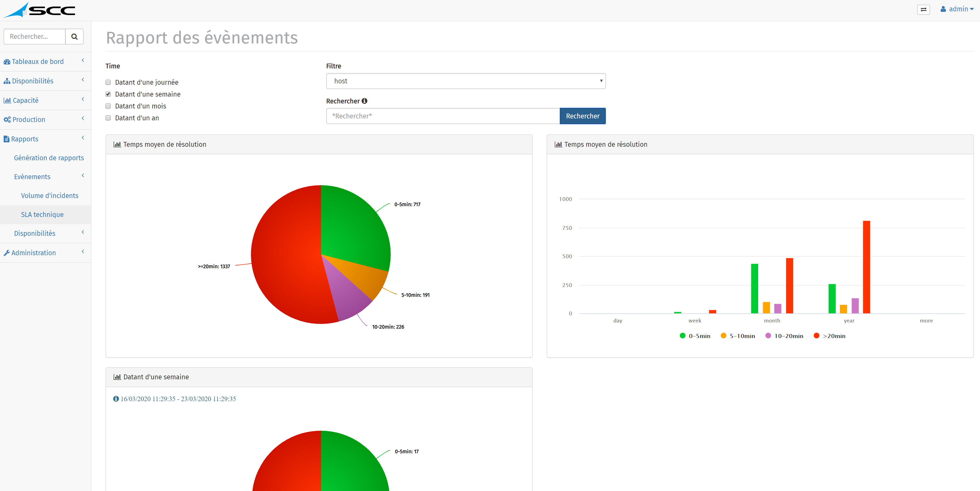Click the Production gears icon
The image size is (980, 491).
click(x=7, y=120)
